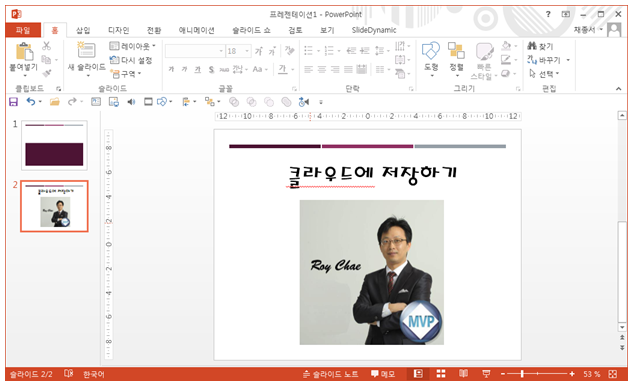
Task: Toggle strikethrough formatting
Action: [224, 69]
